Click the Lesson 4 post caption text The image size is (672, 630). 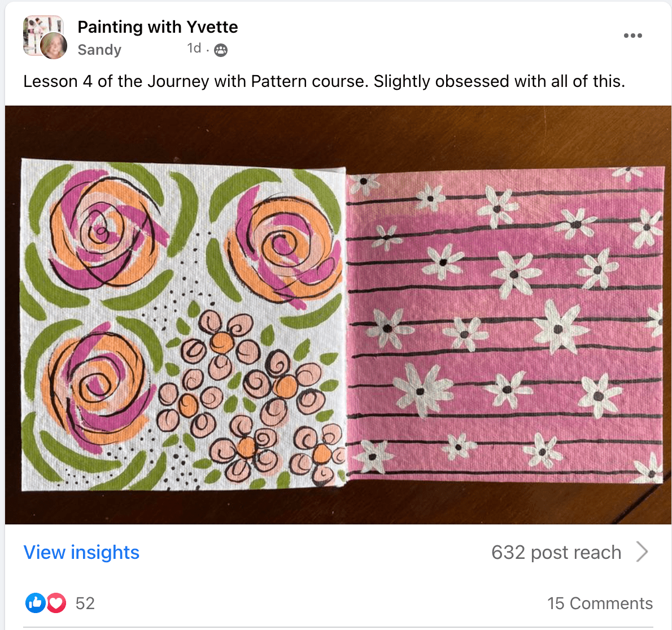point(324,81)
